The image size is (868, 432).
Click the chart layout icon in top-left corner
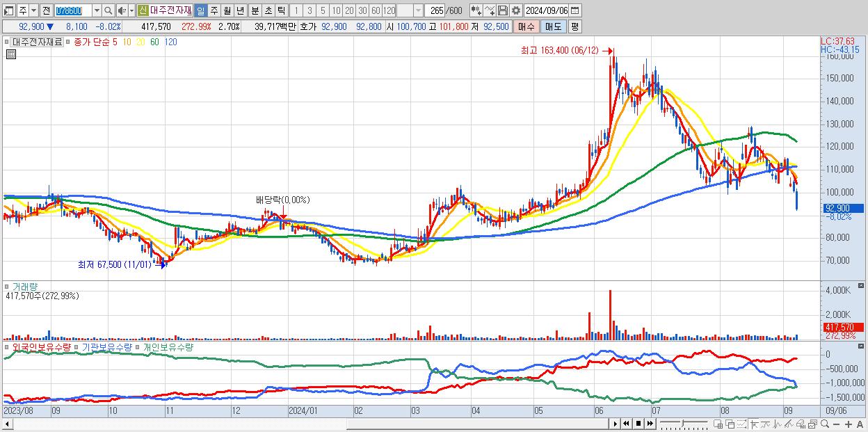(9, 11)
